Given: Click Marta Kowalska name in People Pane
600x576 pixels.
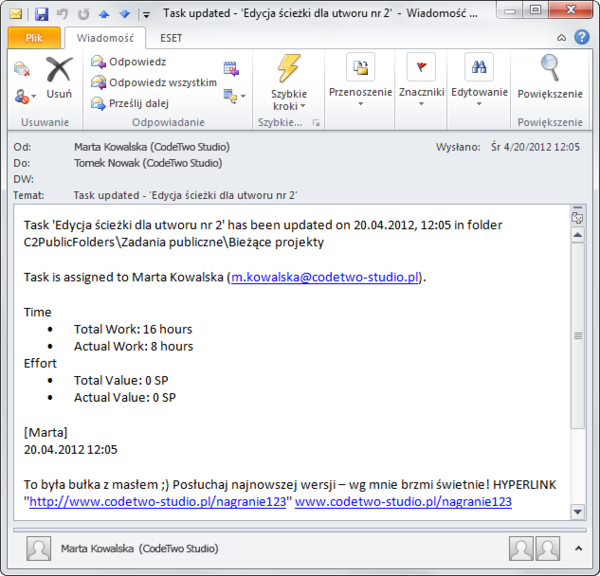Looking at the screenshot, I should pyautogui.click(x=140, y=548).
